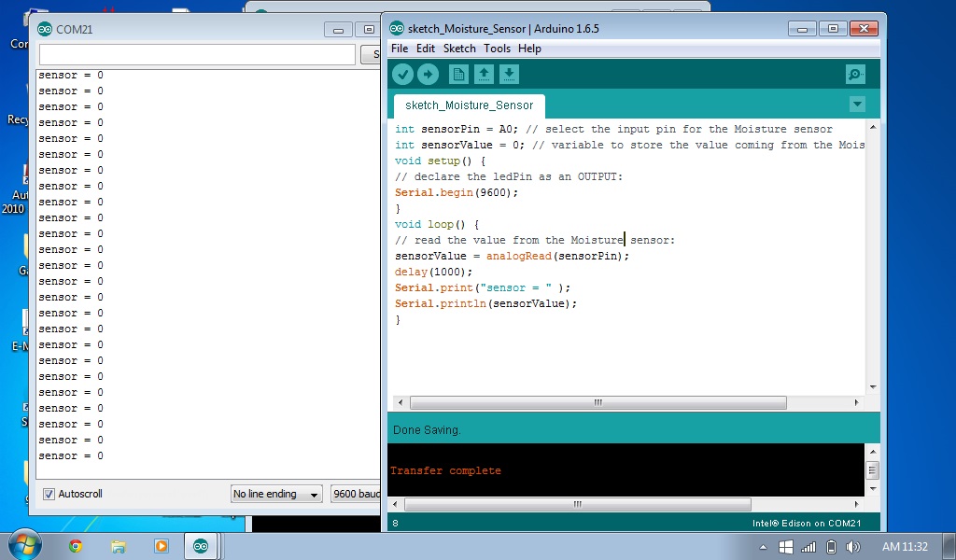Click the 'delay(1000);' code line
The image size is (956, 560).
coord(433,272)
